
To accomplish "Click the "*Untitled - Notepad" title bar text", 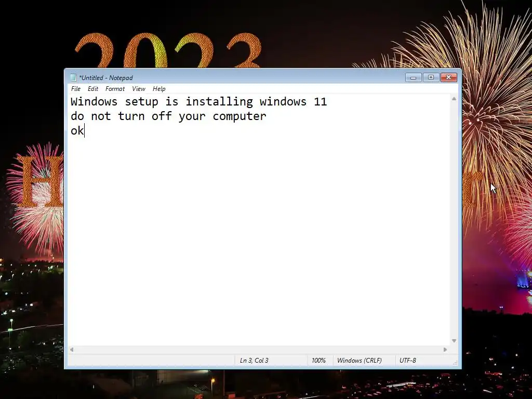I will point(106,78).
